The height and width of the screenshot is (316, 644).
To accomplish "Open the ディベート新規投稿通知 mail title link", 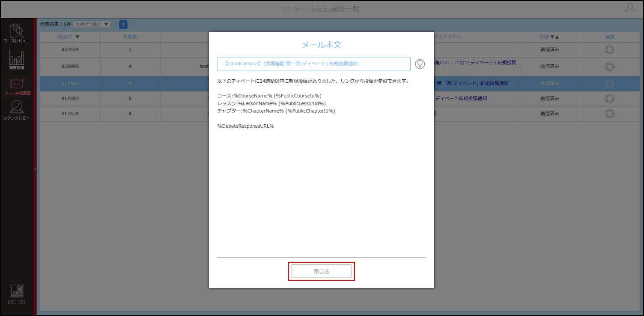I will tap(461, 99).
